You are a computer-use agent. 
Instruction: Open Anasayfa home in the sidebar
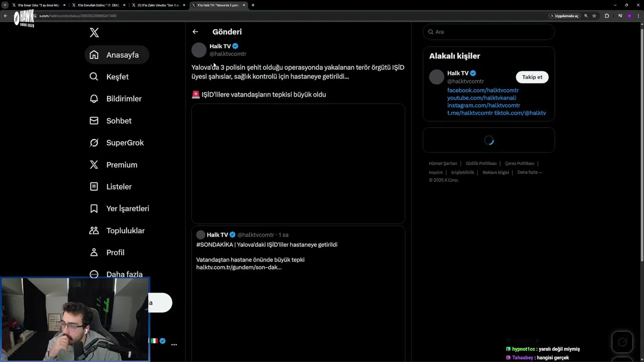pos(117,55)
